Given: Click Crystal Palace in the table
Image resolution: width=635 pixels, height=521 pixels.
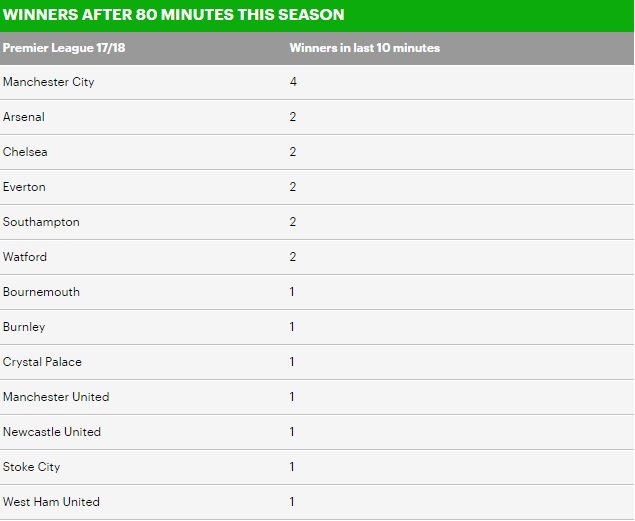Looking at the screenshot, I should [42, 362].
